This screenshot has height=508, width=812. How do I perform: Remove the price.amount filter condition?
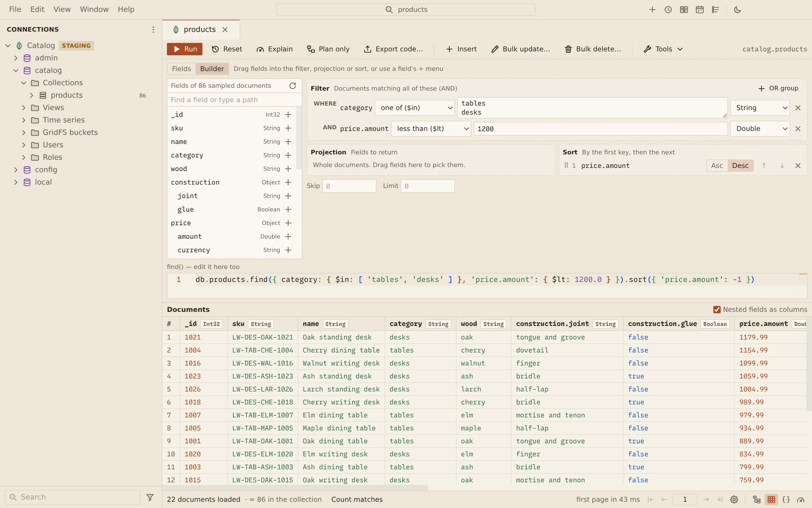(798, 129)
